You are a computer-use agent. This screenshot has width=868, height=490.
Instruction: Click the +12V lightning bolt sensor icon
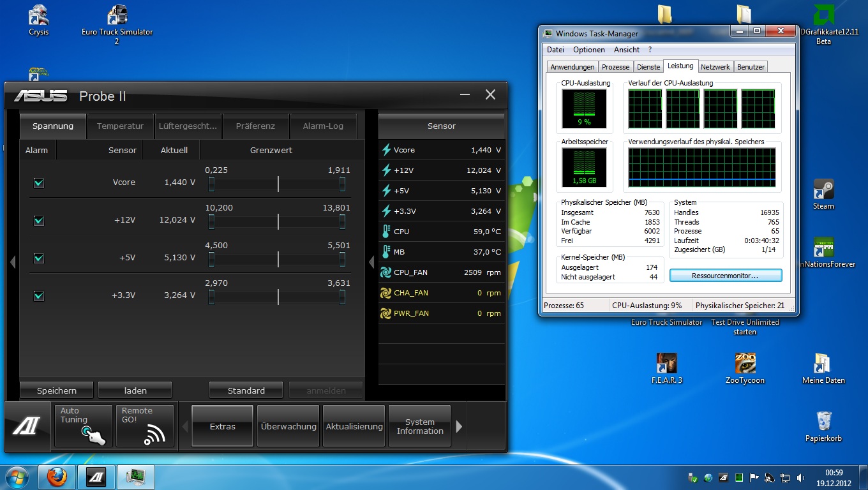(386, 170)
